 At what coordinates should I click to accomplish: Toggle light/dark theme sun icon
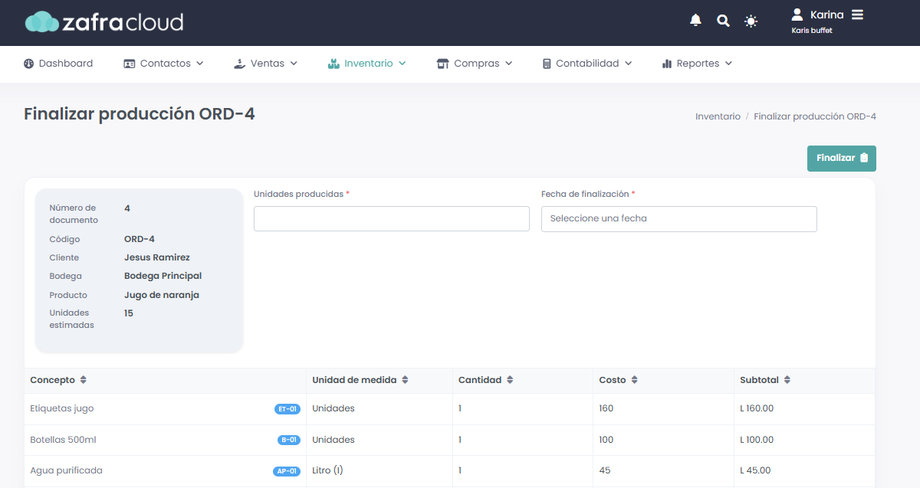point(751,21)
